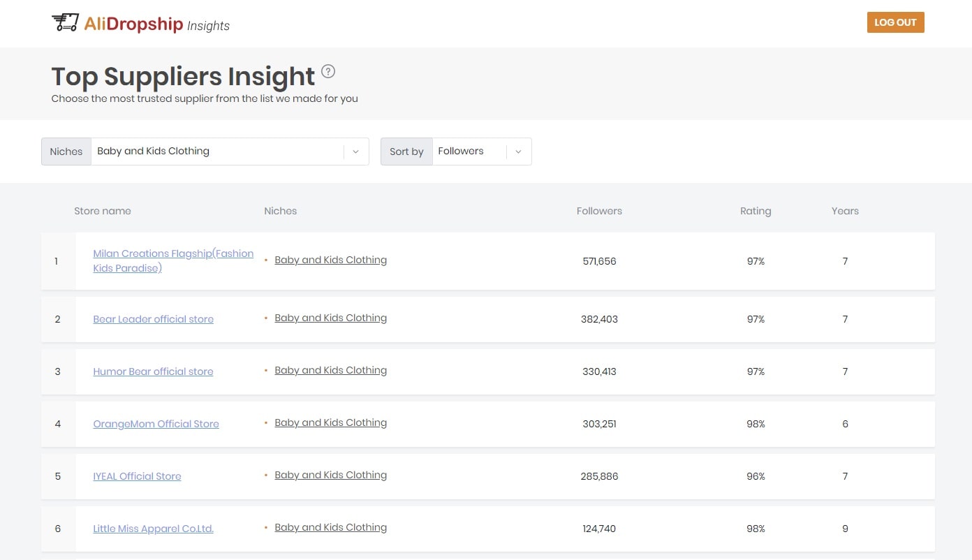Click the AliDropship Insights title text
The width and height of the screenshot is (972, 560).
coord(156,24)
